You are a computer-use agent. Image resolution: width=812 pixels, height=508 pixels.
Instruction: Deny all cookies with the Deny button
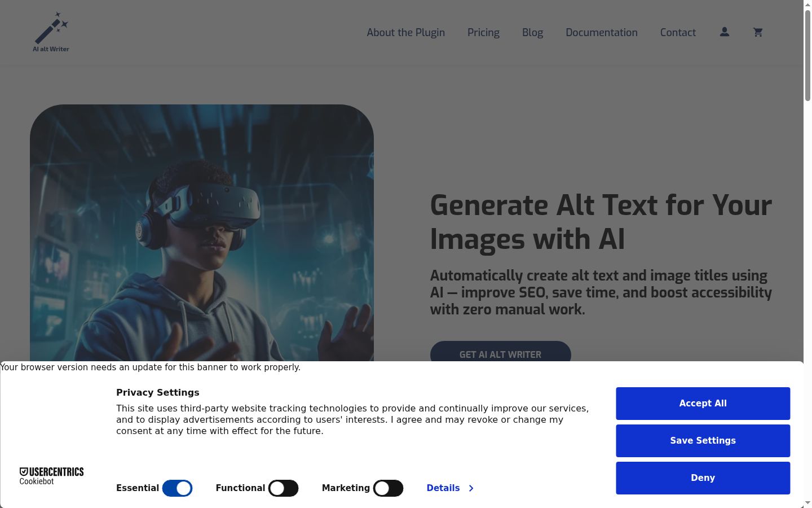[x=703, y=478]
